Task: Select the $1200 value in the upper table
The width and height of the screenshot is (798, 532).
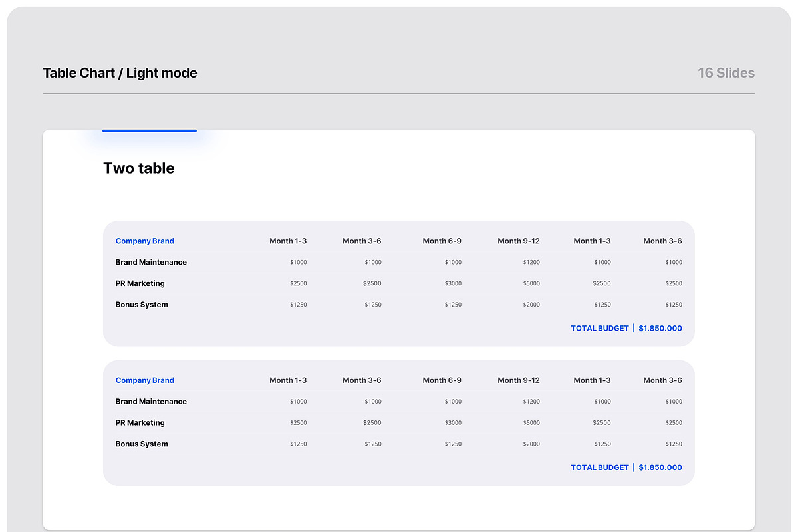Action: (x=531, y=263)
